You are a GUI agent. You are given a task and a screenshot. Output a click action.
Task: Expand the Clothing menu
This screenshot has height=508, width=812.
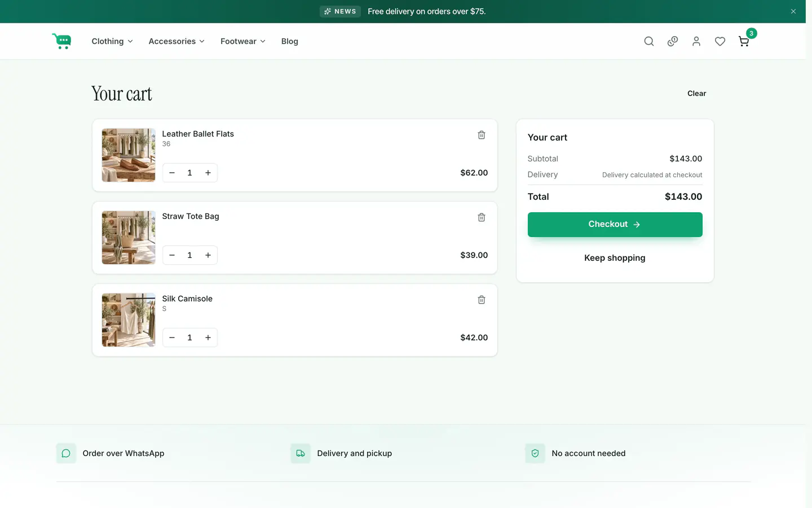click(x=112, y=41)
